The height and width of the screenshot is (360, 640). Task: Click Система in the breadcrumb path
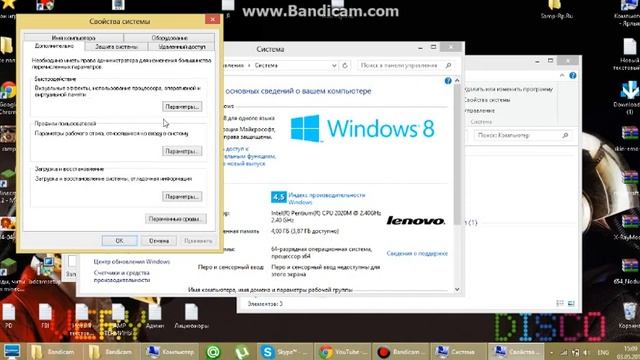[x=266, y=65]
